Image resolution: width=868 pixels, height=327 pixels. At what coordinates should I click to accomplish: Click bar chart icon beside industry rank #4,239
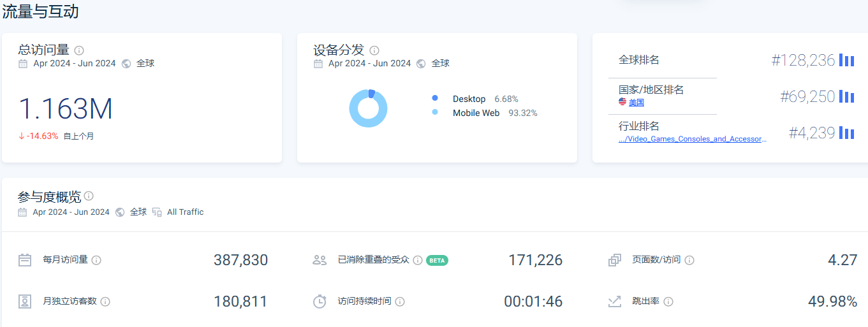coord(846,133)
